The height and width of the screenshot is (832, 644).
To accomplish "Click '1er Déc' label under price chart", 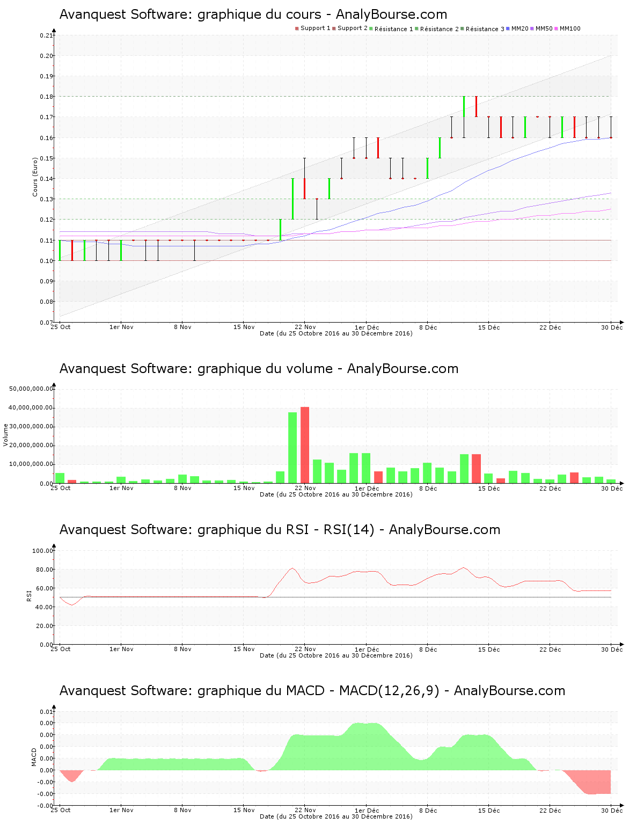I will [x=367, y=327].
